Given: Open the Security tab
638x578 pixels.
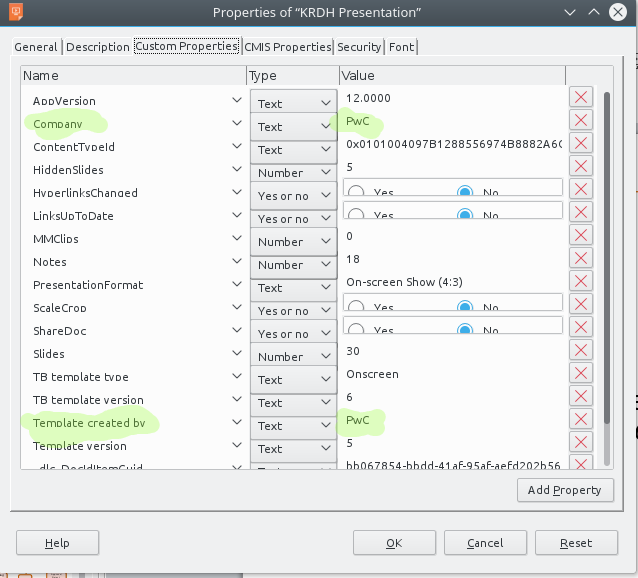Looking at the screenshot, I should click(x=359, y=47).
